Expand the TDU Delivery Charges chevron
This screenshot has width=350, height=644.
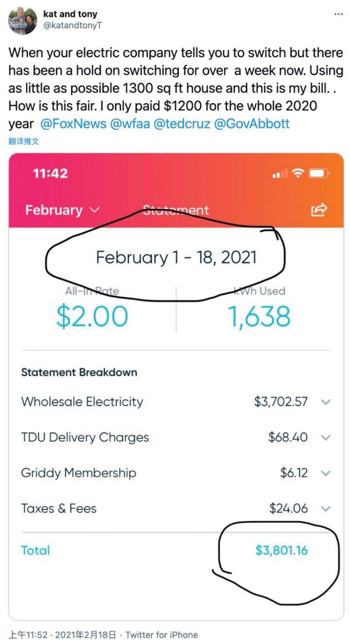click(x=326, y=438)
